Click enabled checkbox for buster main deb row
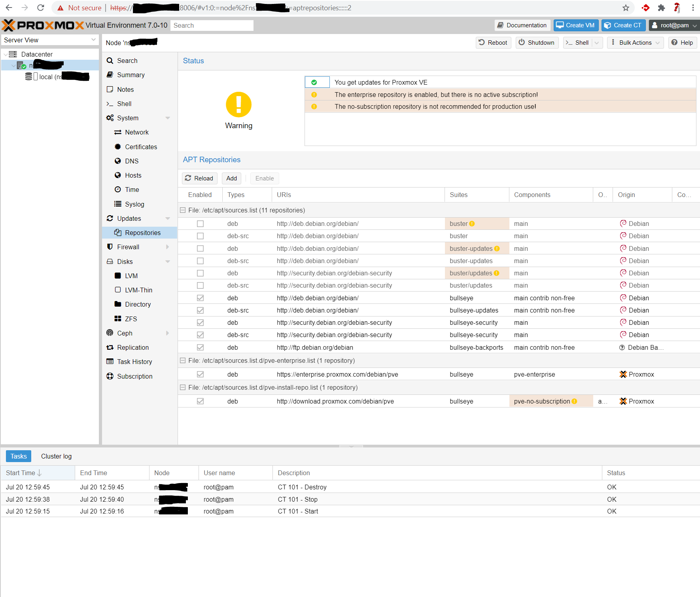This screenshot has width=700, height=597. (201, 224)
